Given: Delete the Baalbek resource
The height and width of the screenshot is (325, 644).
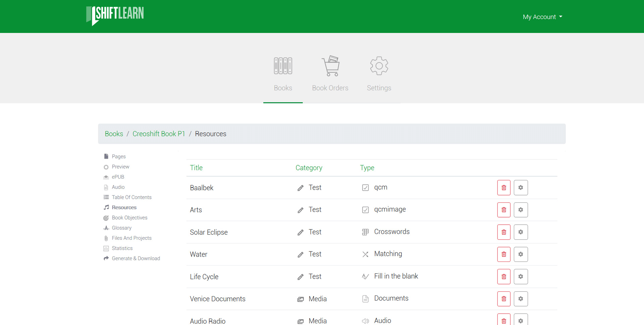Looking at the screenshot, I should (504, 188).
